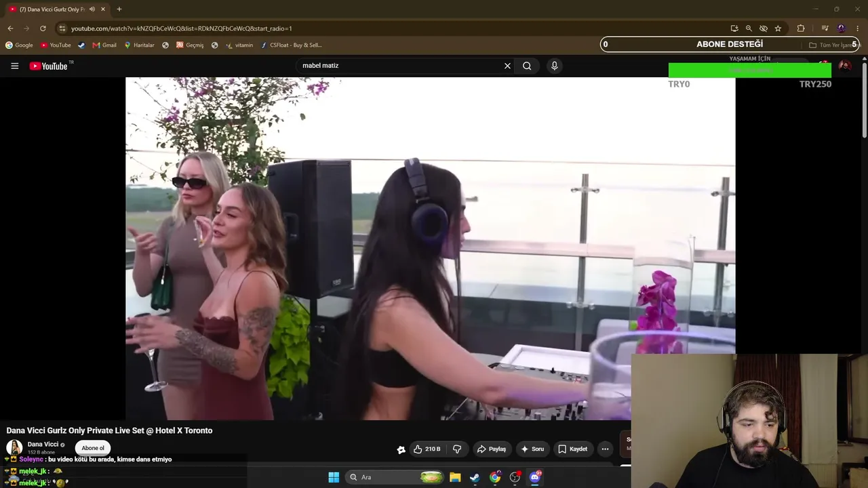Save the video with Kaydet
The height and width of the screenshot is (488, 868).
point(573,449)
